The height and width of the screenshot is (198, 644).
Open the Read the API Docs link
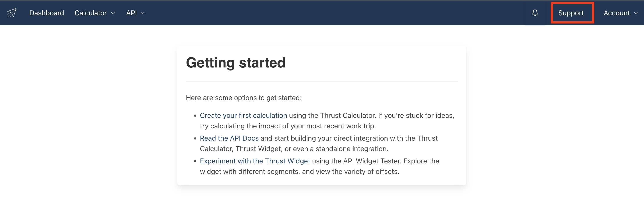click(229, 138)
